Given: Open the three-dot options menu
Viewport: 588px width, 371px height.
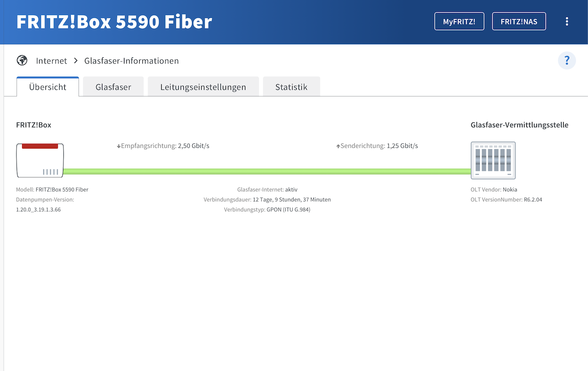Looking at the screenshot, I should [567, 21].
